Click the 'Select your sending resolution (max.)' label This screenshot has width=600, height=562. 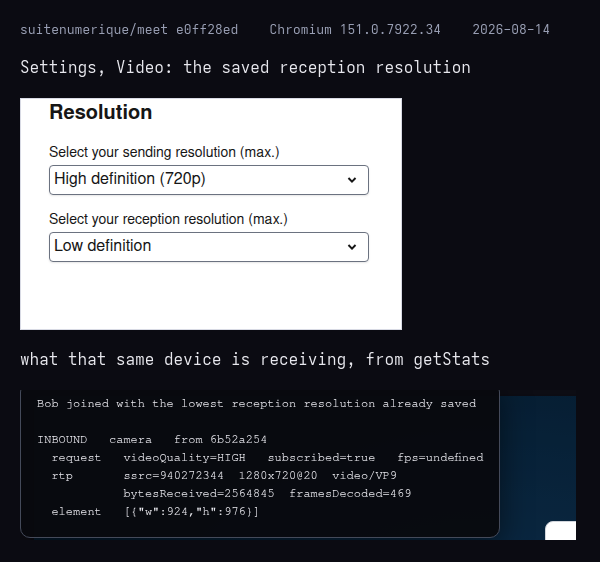pyautogui.click(x=164, y=152)
